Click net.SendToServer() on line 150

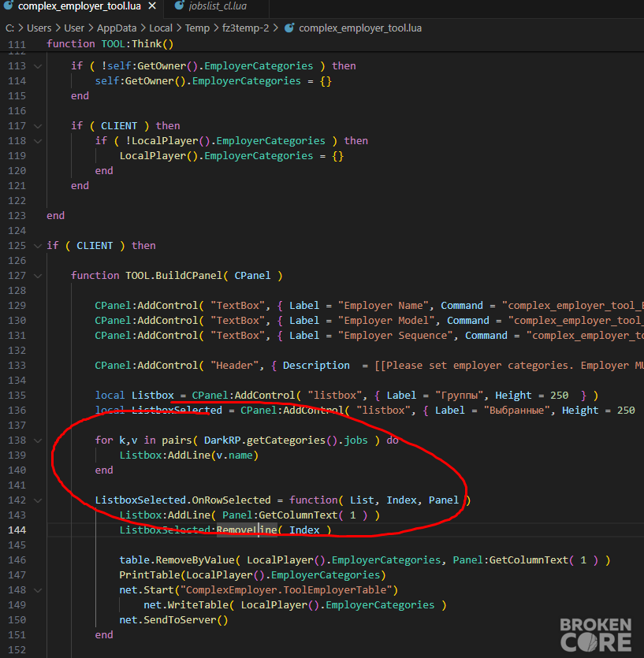[x=173, y=620]
